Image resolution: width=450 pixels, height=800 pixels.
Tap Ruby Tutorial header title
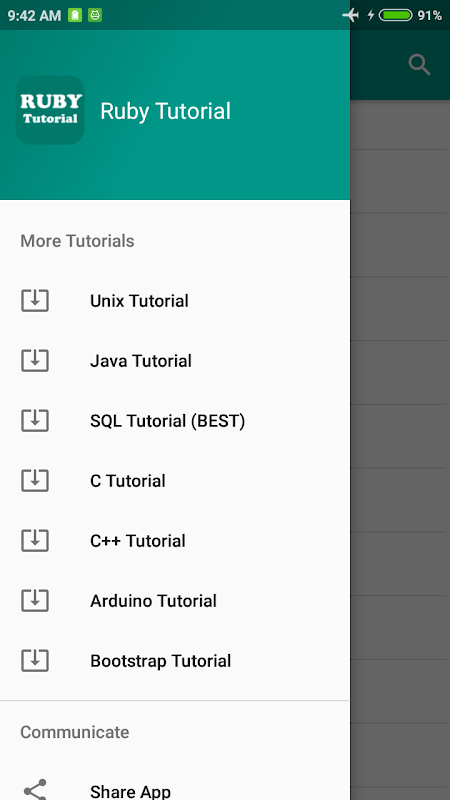pyautogui.click(x=165, y=111)
